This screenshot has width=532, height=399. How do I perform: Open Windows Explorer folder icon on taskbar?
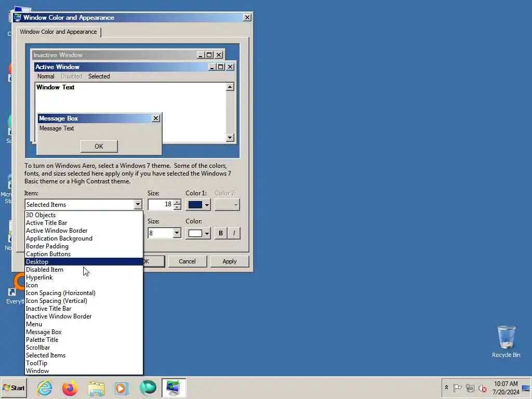96,389
